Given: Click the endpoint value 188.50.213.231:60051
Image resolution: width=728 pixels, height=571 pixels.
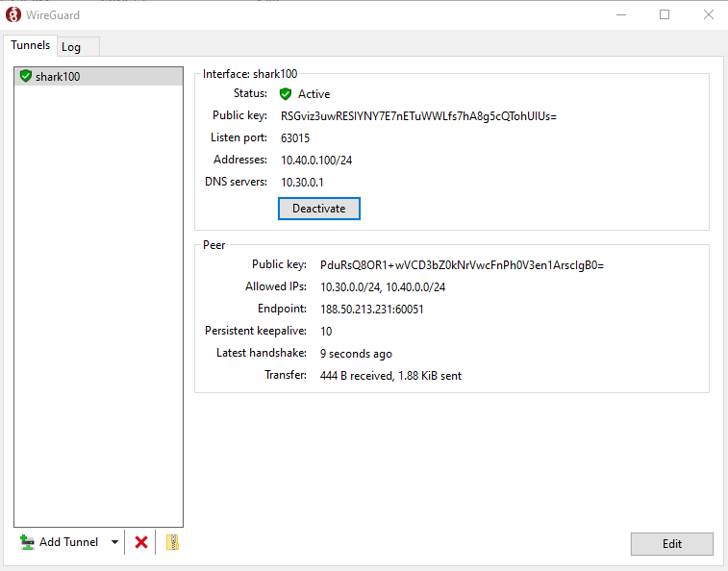Looking at the screenshot, I should coord(372,310).
